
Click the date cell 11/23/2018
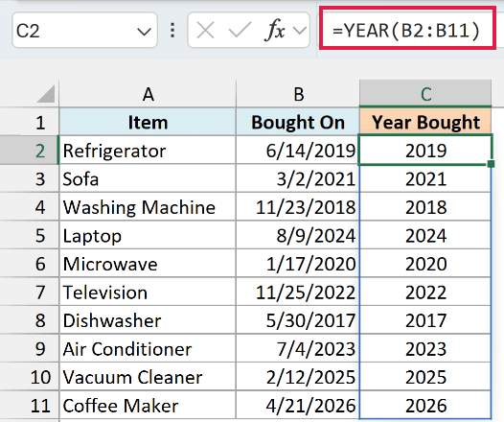(298, 207)
